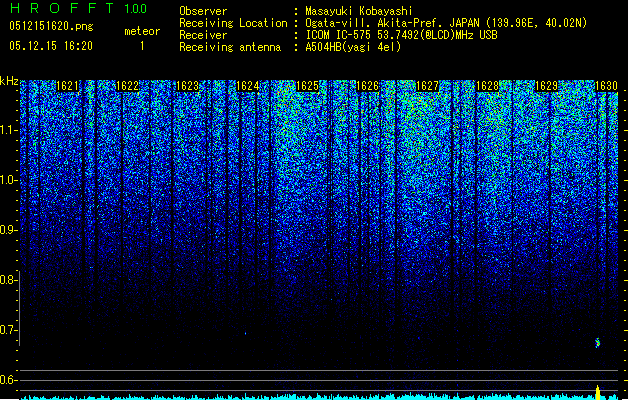Click the Receiver label

(203, 35)
